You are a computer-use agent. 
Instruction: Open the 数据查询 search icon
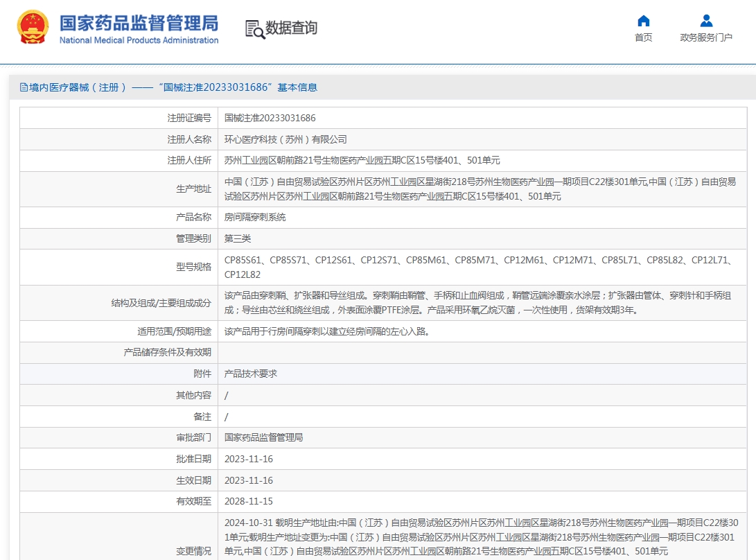click(x=255, y=29)
